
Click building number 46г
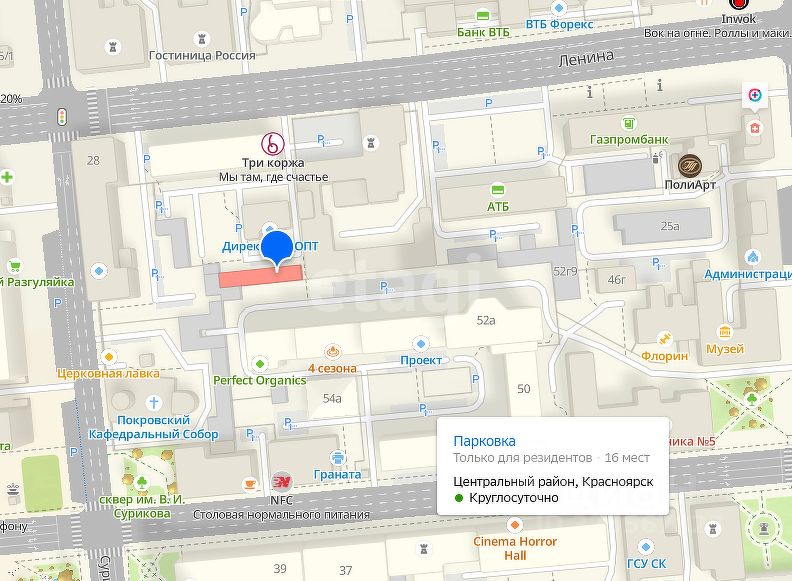[x=616, y=279]
